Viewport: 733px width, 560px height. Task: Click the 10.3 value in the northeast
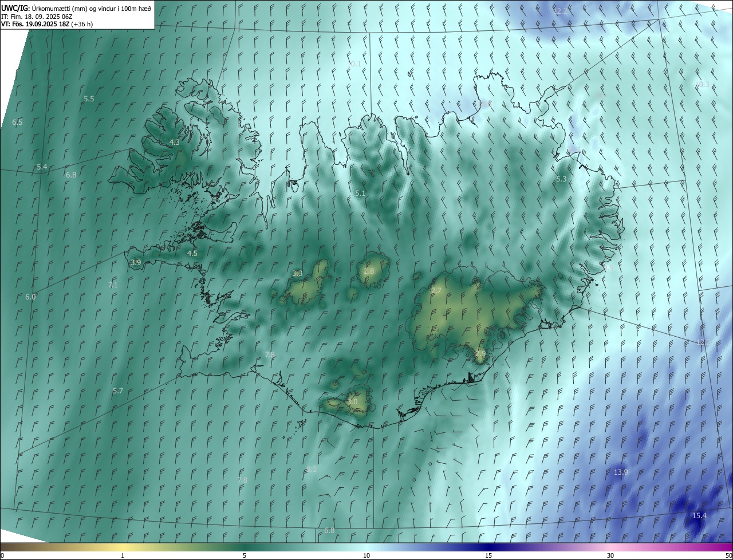pos(702,85)
